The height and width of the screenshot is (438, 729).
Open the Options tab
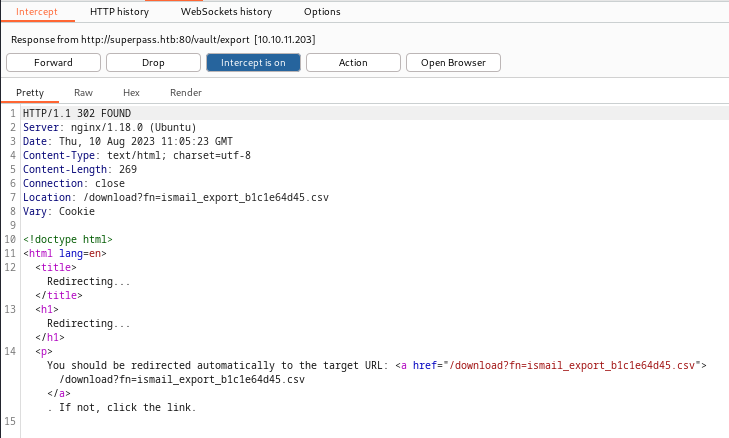321,12
